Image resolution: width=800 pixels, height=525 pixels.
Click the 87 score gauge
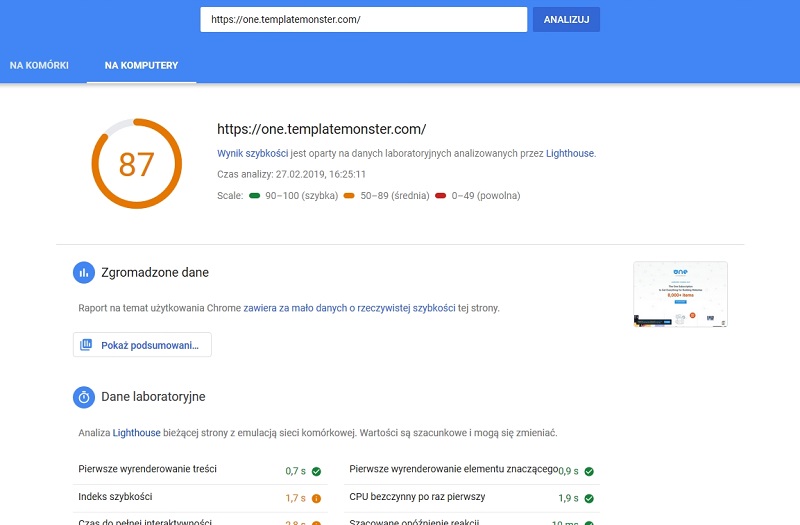pos(137,164)
